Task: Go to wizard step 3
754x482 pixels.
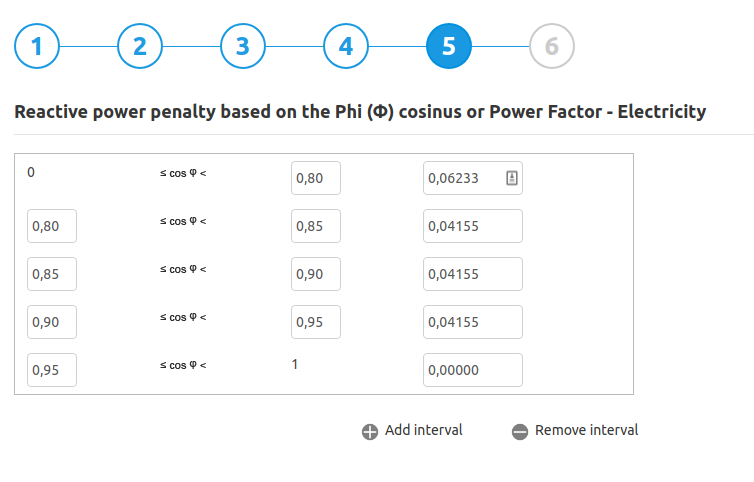Action: [243, 46]
